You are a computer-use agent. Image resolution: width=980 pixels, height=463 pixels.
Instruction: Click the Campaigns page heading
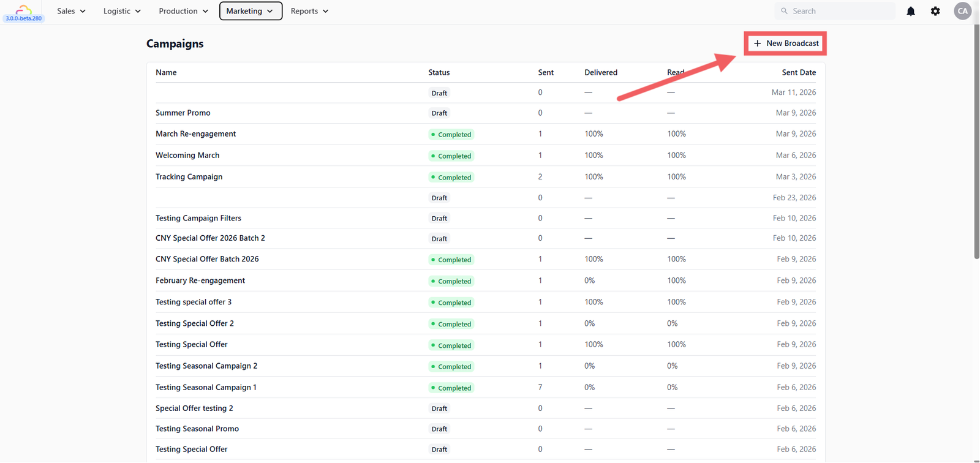tap(175, 43)
